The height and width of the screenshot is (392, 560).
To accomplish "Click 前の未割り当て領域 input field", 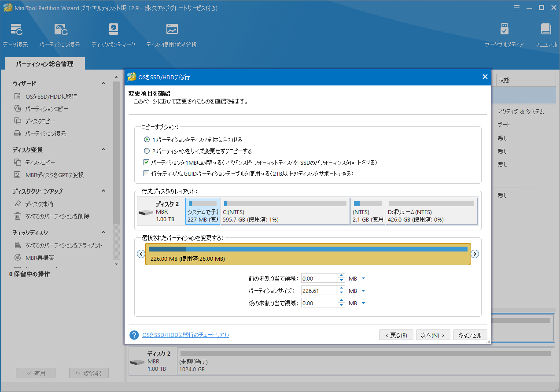I will 319,278.
